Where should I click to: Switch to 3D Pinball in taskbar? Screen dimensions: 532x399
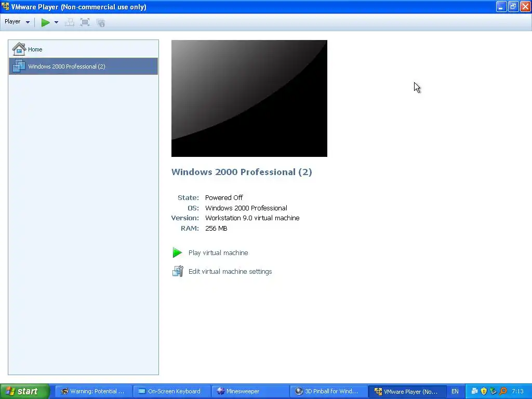click(328, 391)
